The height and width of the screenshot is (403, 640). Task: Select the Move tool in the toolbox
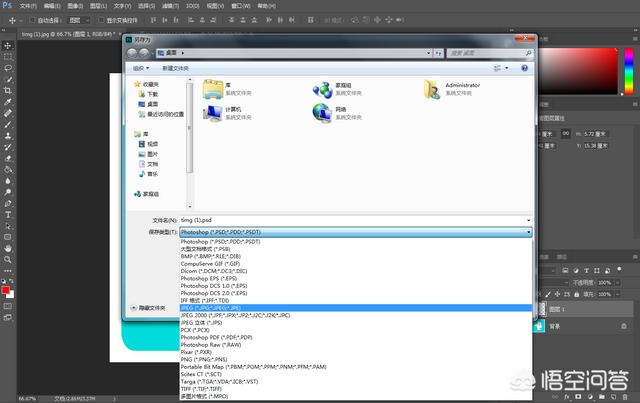[x=8, y=45]
